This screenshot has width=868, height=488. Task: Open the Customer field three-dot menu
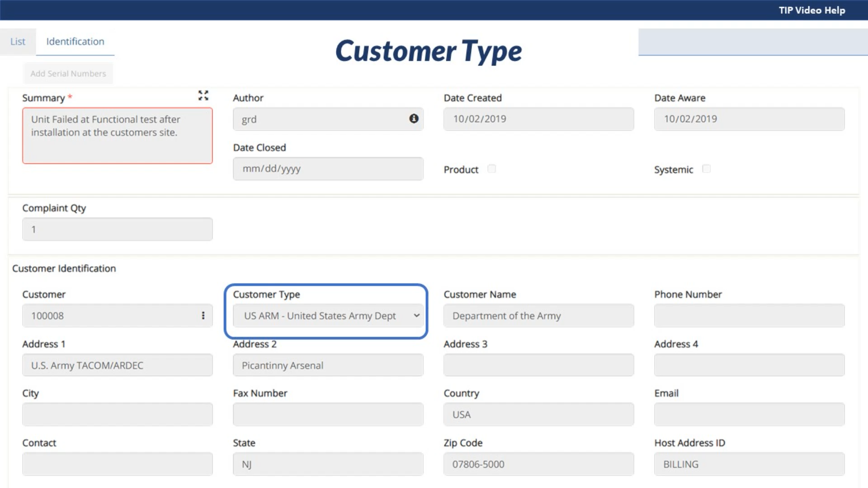(203, 315)
